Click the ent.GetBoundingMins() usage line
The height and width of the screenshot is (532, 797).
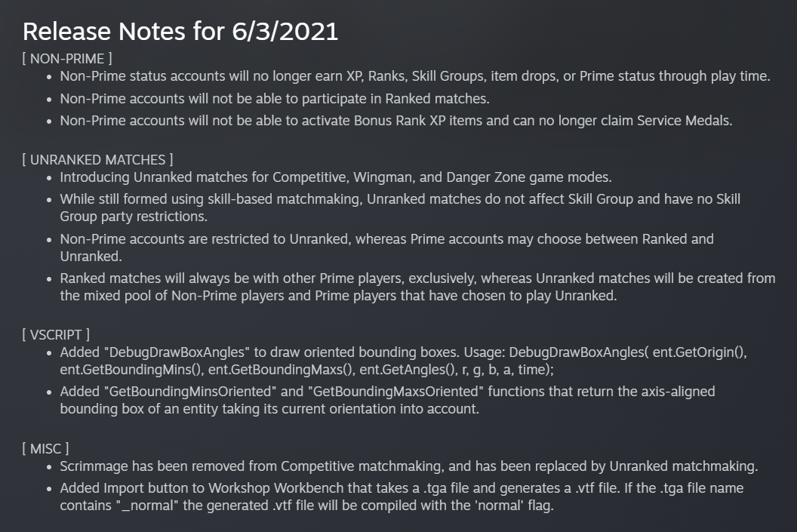coord(306,370)
